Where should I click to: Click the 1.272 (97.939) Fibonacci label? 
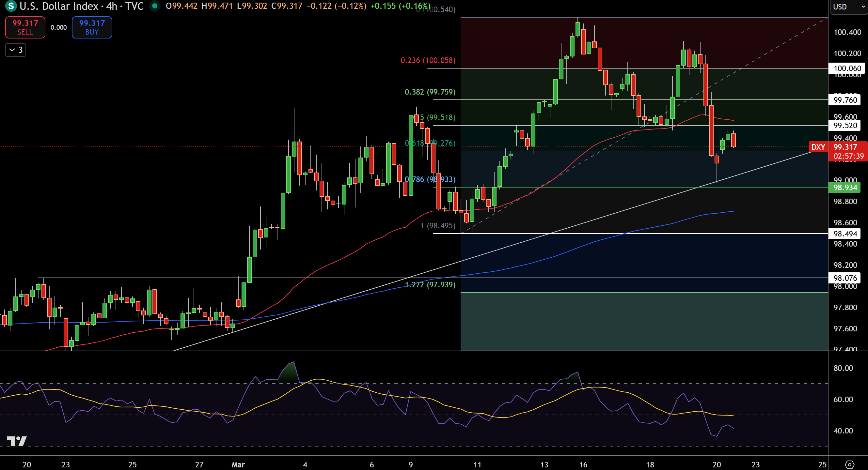[430, 285]
